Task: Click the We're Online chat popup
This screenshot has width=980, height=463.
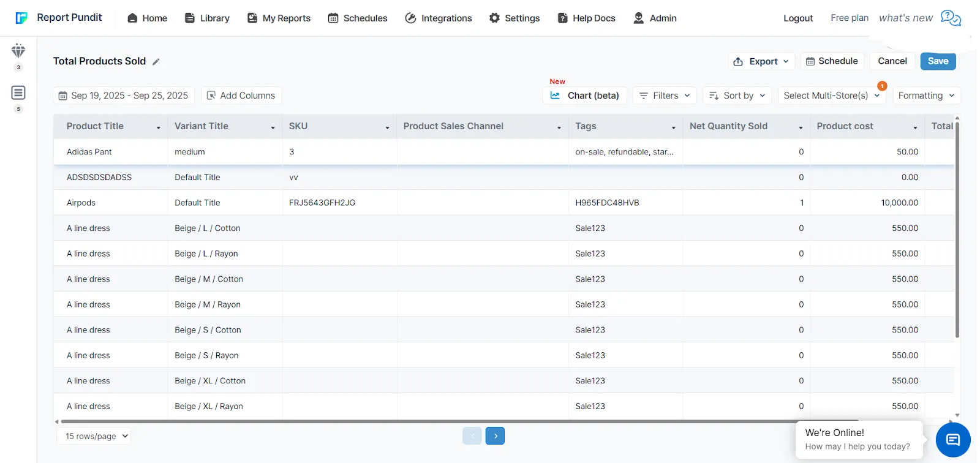Action: (859, 439)
